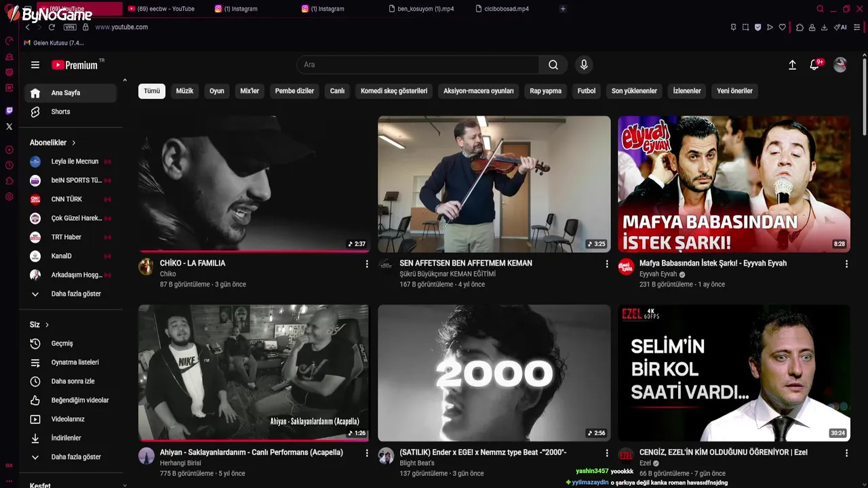
Task: Open options menu for Mafya Babasından İstek Şarkı
Action: [x=846, y=264]
